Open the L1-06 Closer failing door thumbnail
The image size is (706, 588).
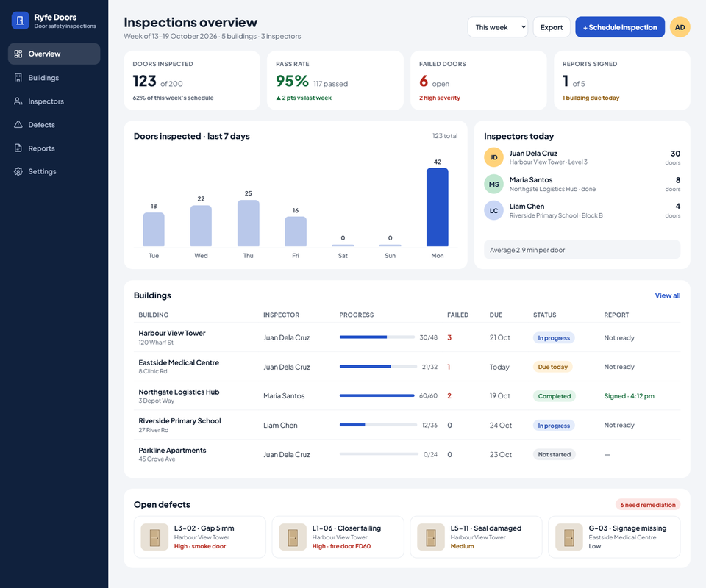click(x=293, y=537)
